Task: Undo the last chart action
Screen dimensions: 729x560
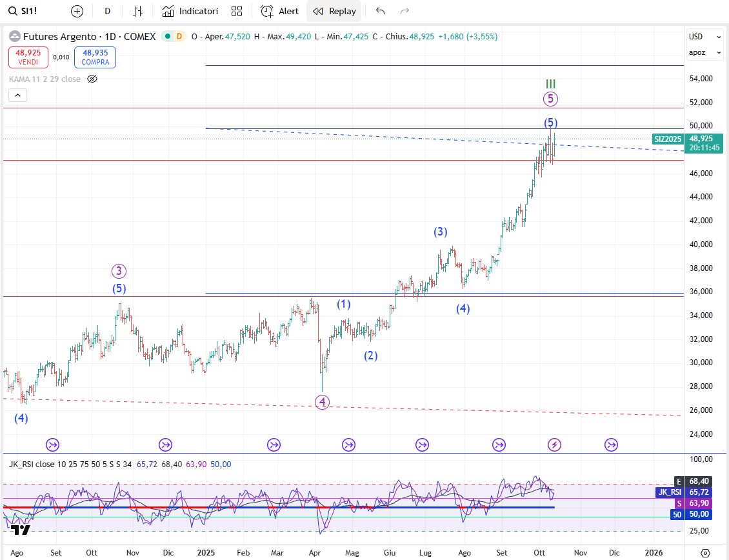Action: (380, 11)
